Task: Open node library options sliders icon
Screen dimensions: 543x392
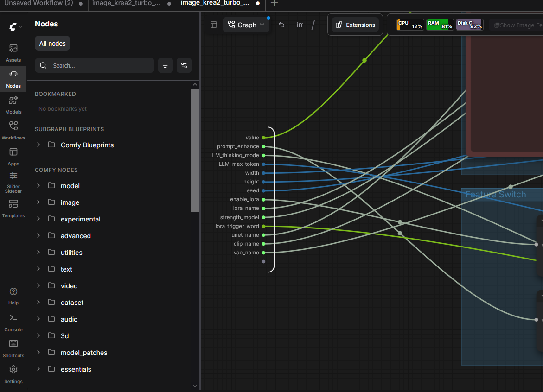Action: [x=184, y=65]
